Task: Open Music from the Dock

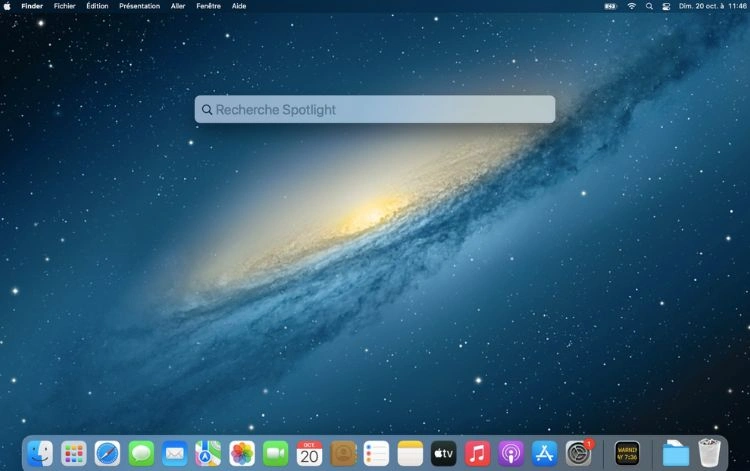Action: 477,453
